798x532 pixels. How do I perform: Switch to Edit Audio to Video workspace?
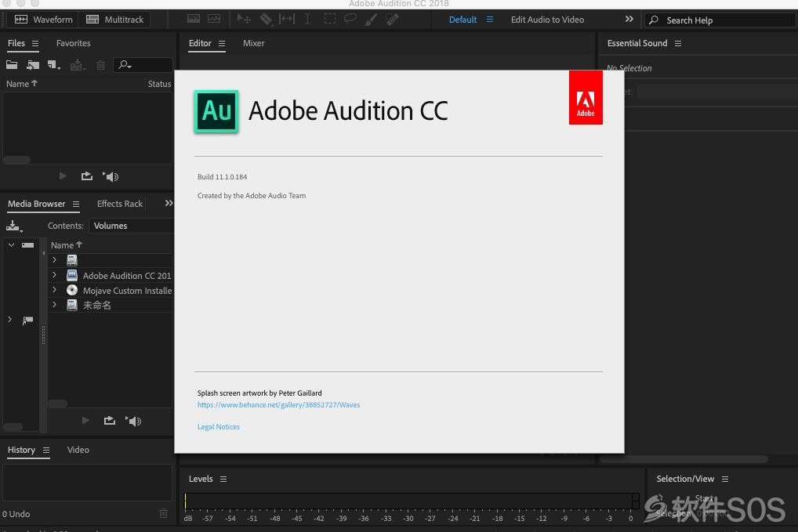(547, 20)
